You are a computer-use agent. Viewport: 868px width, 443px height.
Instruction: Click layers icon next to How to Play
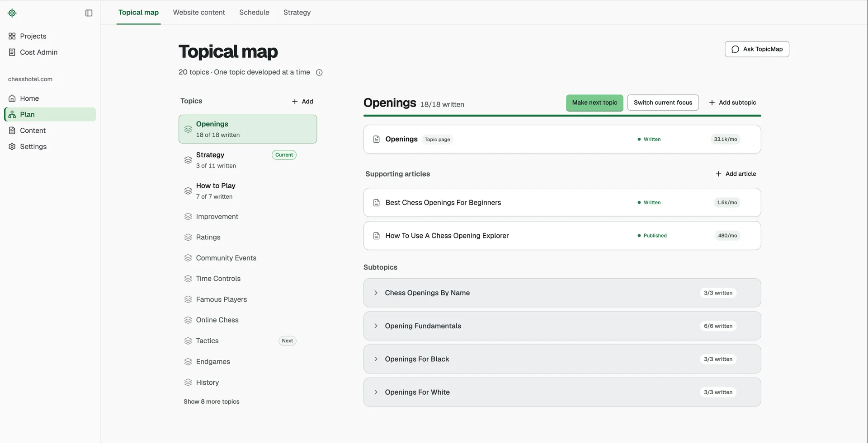click(x=188, y=191)
